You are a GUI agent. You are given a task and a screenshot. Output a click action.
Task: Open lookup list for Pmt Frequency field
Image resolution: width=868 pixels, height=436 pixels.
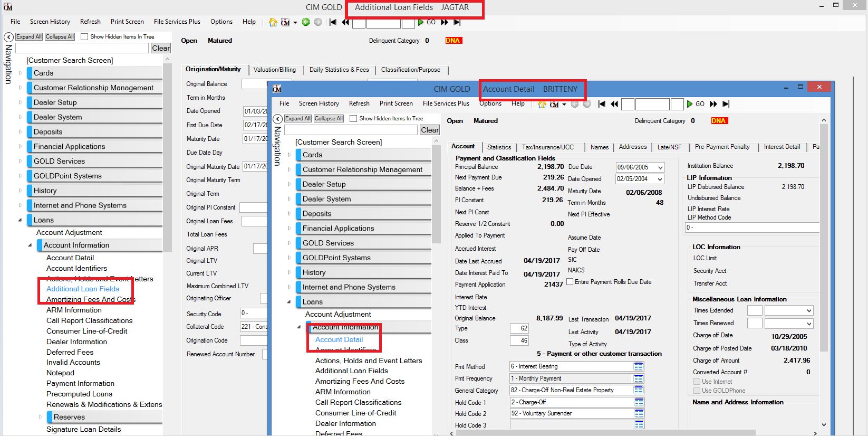(639, 378)
